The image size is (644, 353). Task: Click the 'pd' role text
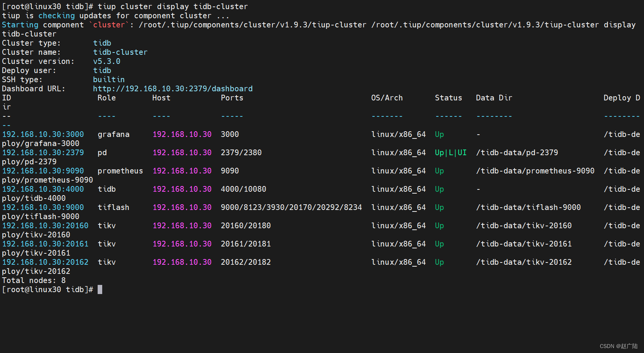(102, 153)
